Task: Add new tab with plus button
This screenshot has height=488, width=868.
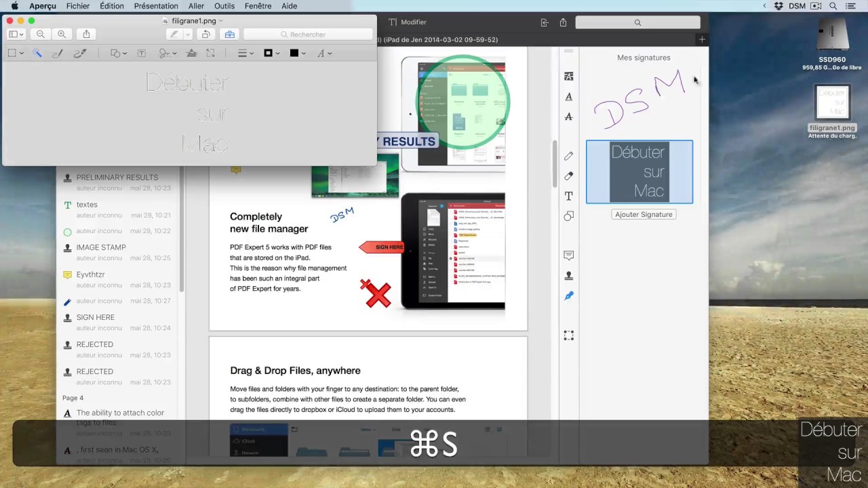Action: [702, 39]
